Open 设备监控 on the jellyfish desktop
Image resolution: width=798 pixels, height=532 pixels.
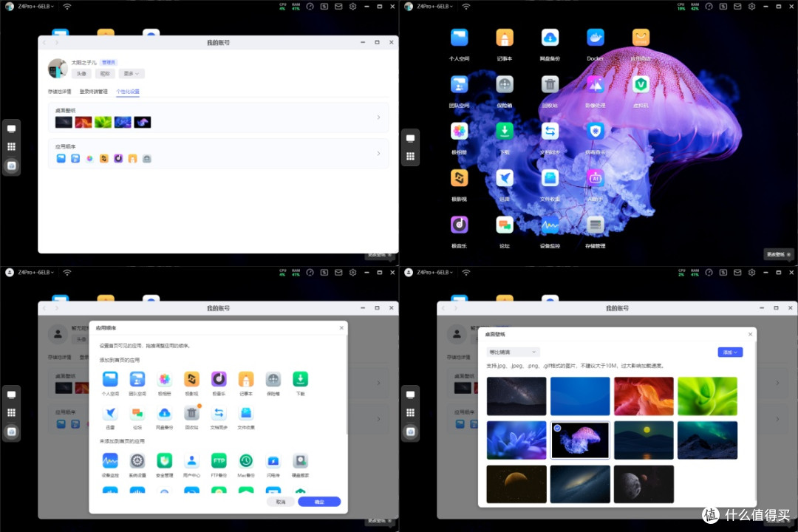(x=550, y=225)
